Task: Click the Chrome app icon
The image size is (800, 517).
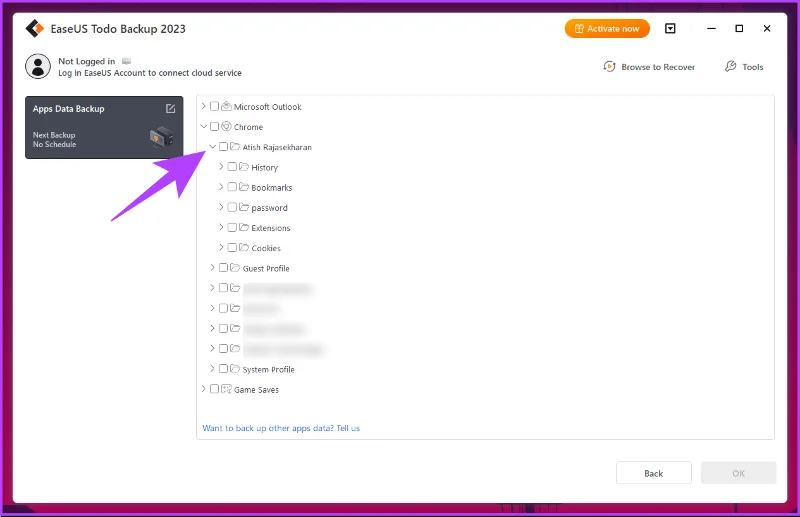Action: (227, 127)
